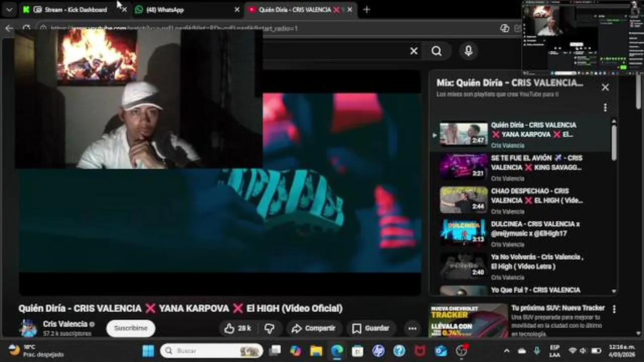Like the video with thumbs up
The width and height of the screenshot is (644, 362).
[237, 328]
